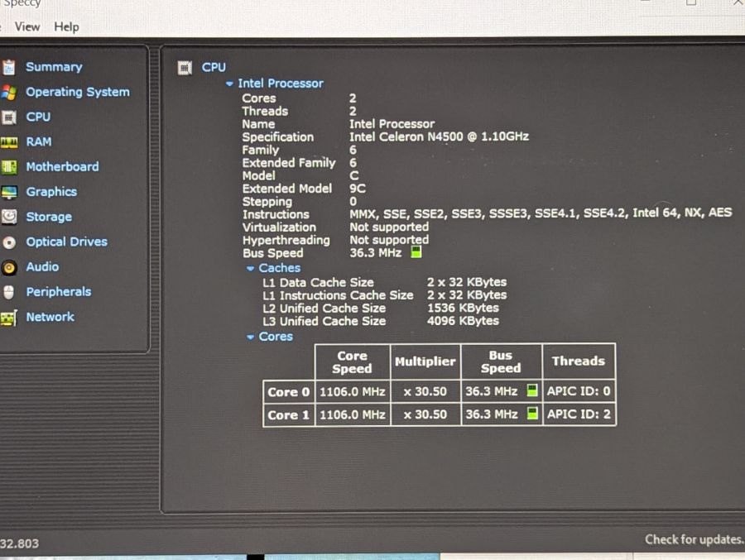Image resolution: width=745 pixels, height=560 pixels.
Task: Click the Threads column header
Action: [x=579, y=361]
